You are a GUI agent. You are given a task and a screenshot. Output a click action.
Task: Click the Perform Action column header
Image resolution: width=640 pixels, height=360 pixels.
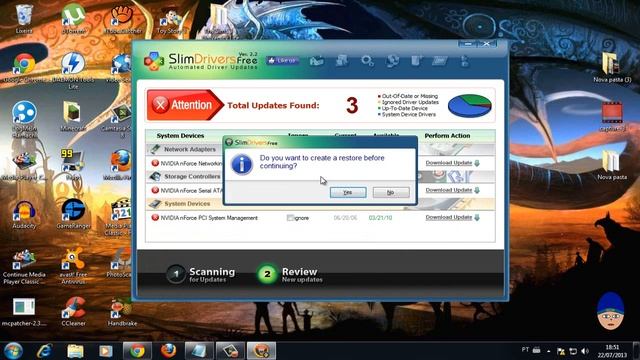(x=447, y=136)
